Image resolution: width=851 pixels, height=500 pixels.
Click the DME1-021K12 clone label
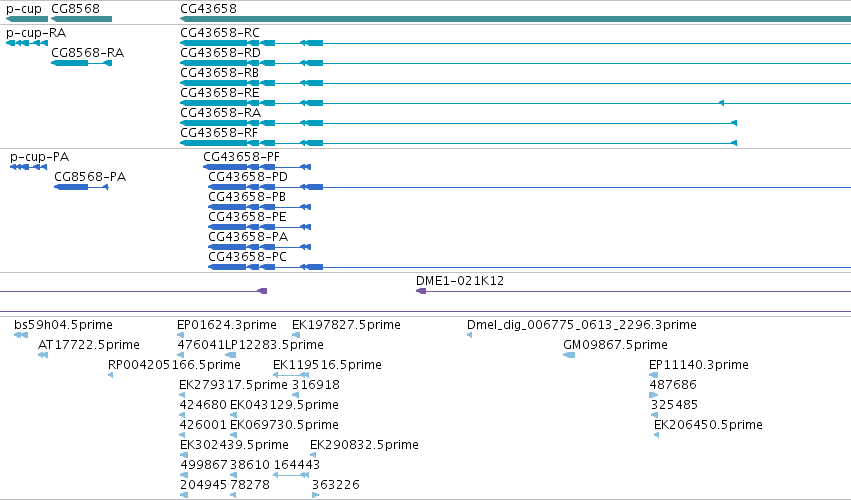coord(460,281)
